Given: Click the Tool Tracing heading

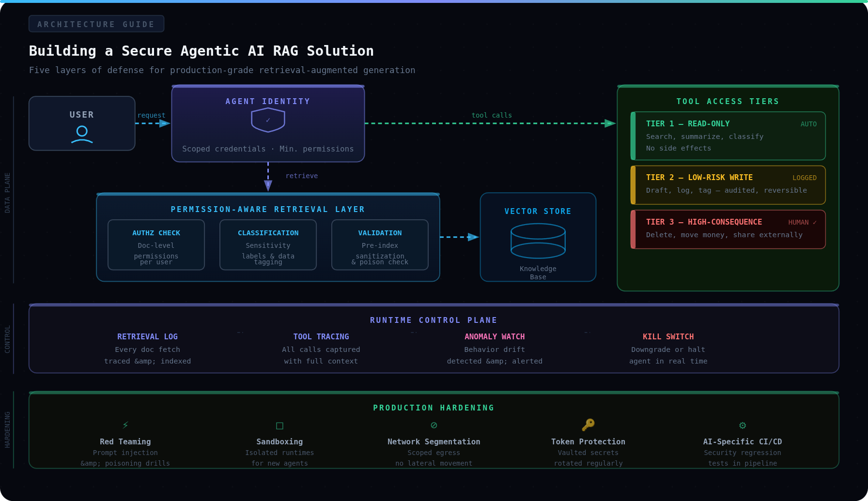Looking at the screenshot, I should 321,337.
